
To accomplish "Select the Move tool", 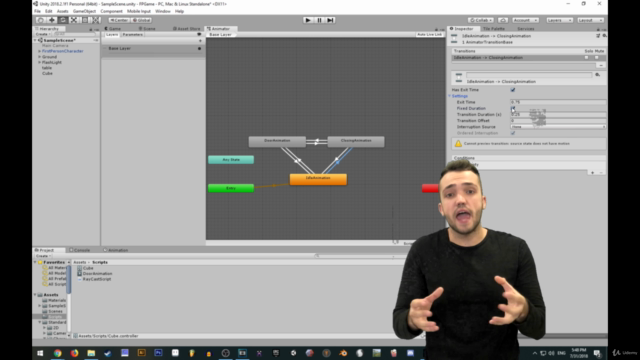I will click(52, 20).
